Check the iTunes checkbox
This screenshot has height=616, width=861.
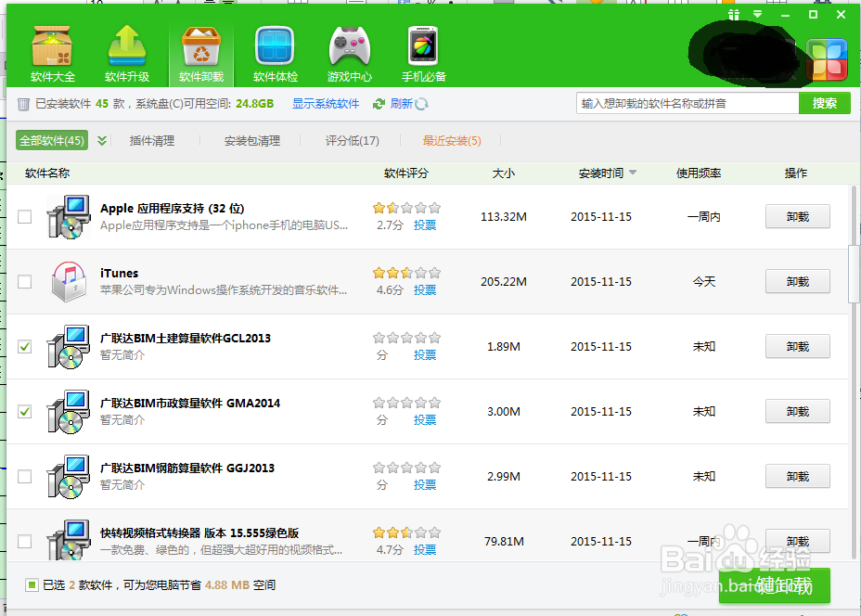point(25,282)
